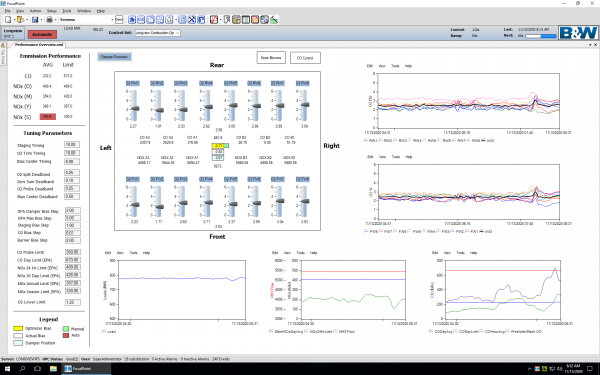Expand the Print icon dropdown arrow
This screenshot has width=600, height=375.
coord(55,20)
